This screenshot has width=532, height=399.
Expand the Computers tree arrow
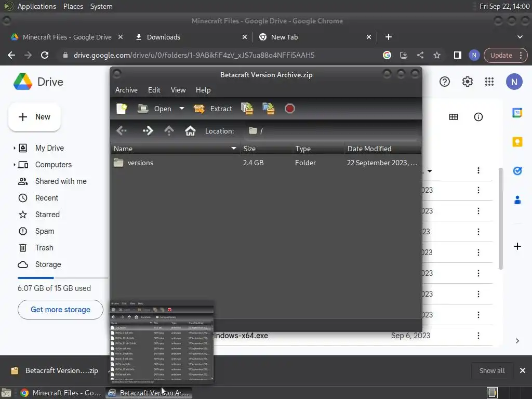[x=14, y=165]
